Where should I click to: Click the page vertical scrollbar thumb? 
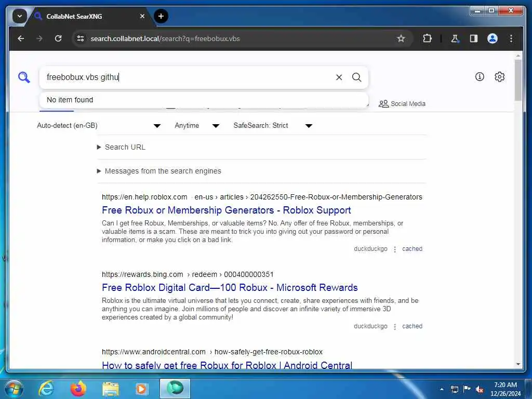(x=518, y=79)
